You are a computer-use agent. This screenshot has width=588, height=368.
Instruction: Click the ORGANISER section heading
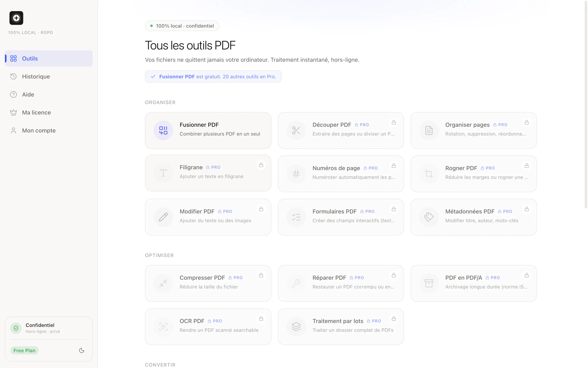tap(160, 102)
